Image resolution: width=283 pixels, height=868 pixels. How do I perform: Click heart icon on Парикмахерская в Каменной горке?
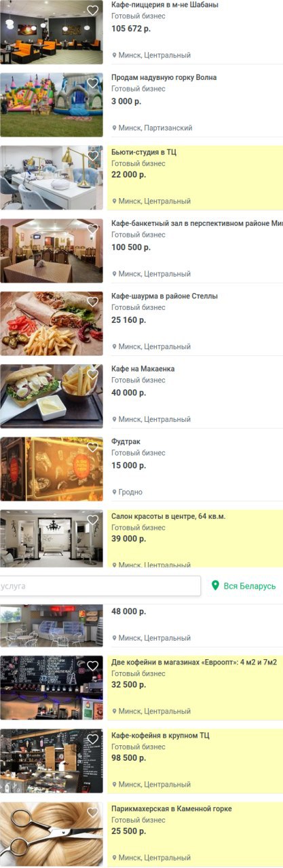[93, 812]
